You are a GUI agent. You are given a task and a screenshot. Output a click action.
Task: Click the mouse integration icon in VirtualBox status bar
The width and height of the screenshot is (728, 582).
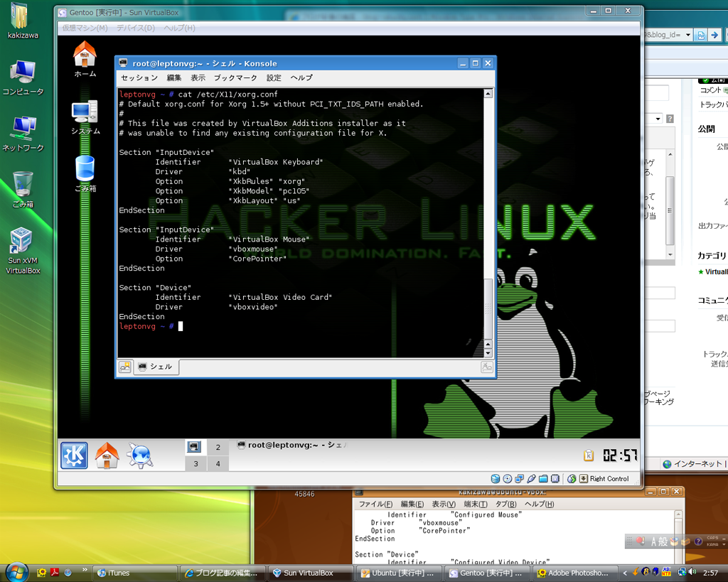[572, 478]
